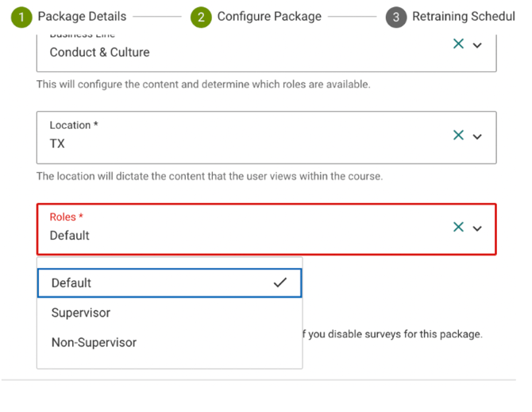Click the Conduct & Culture field value

click(99, 52)
